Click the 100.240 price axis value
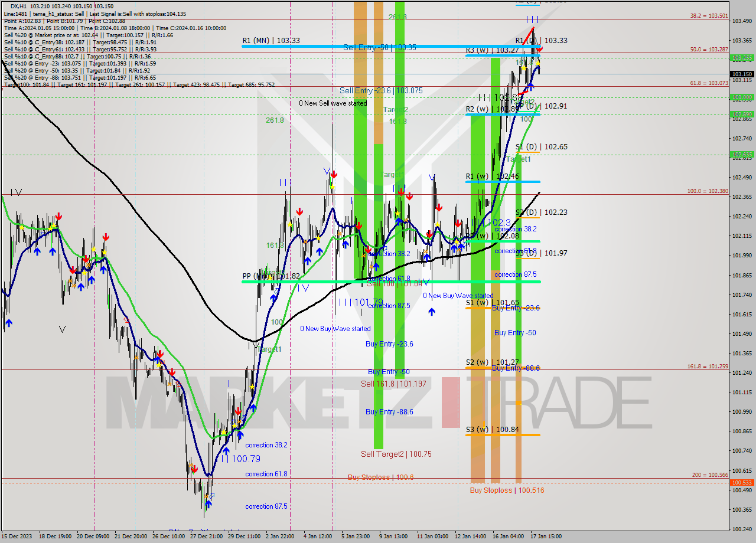This screenshot has height=543, width=756. pyautogui.click(x=742, y=529)
